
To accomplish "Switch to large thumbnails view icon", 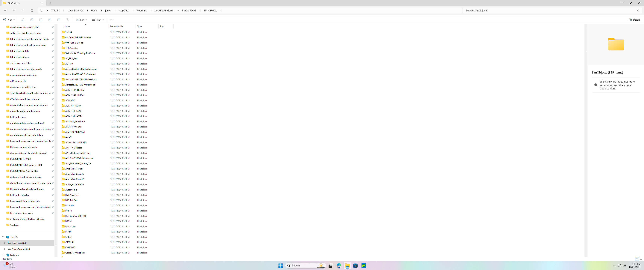I will 641,259.
